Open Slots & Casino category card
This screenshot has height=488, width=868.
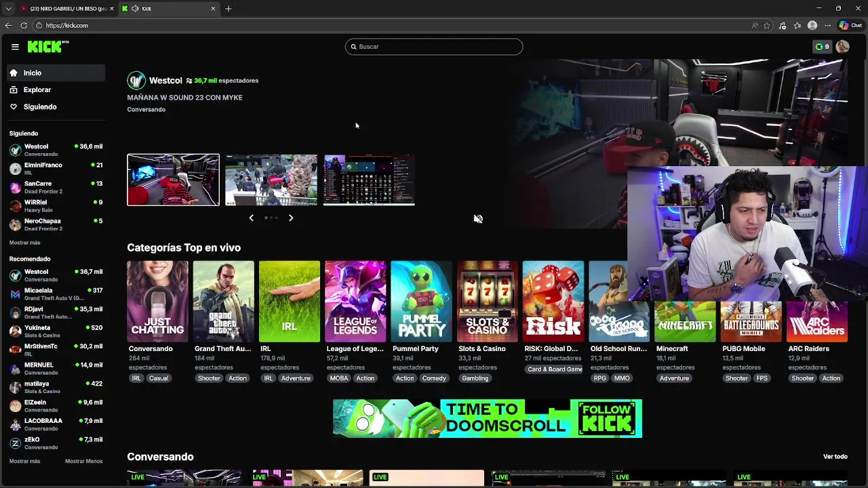click(x=488, y=302)
